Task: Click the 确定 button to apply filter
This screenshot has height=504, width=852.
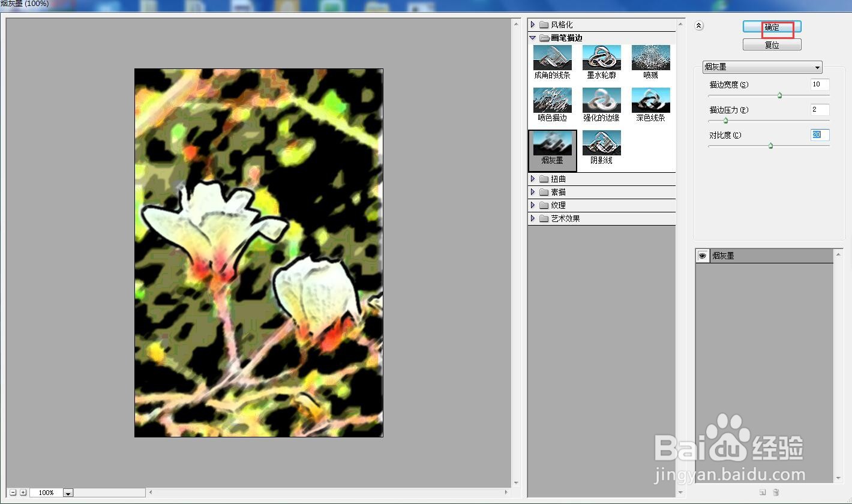Action: 772,27
